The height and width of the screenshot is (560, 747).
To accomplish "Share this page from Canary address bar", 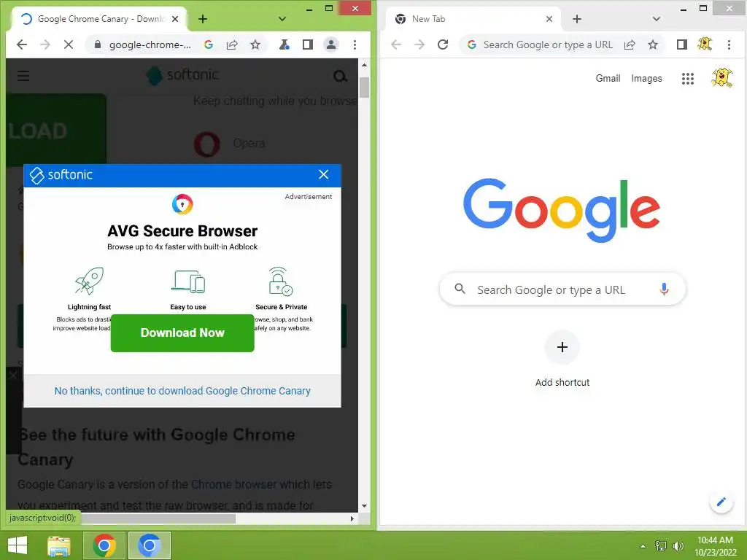I will (x=232, y=44).
